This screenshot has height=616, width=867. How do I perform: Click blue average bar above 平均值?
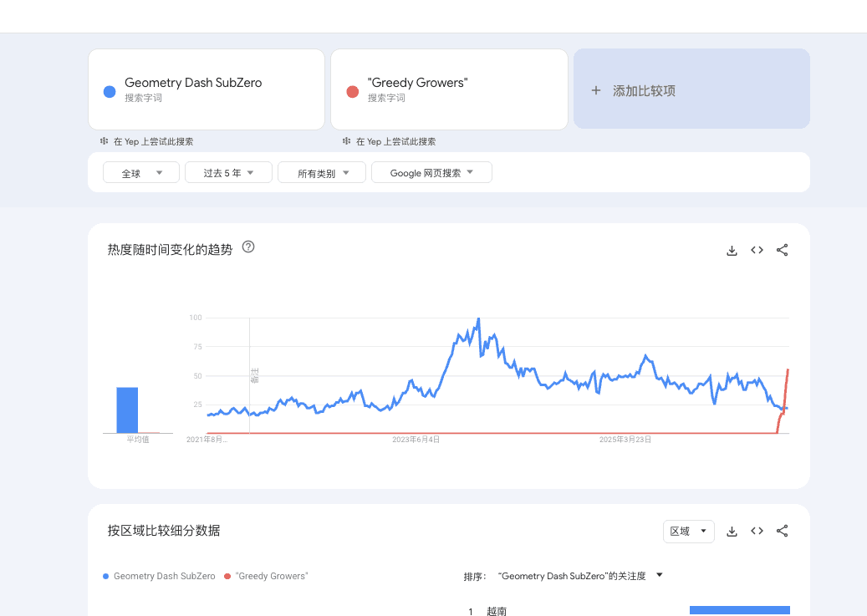click(x=127, y=410)
